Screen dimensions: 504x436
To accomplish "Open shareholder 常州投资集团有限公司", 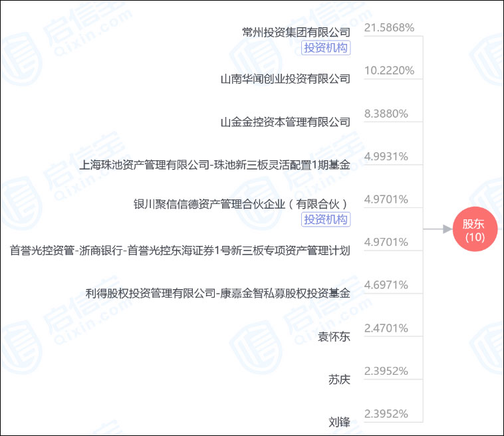I will click(296, 32).
